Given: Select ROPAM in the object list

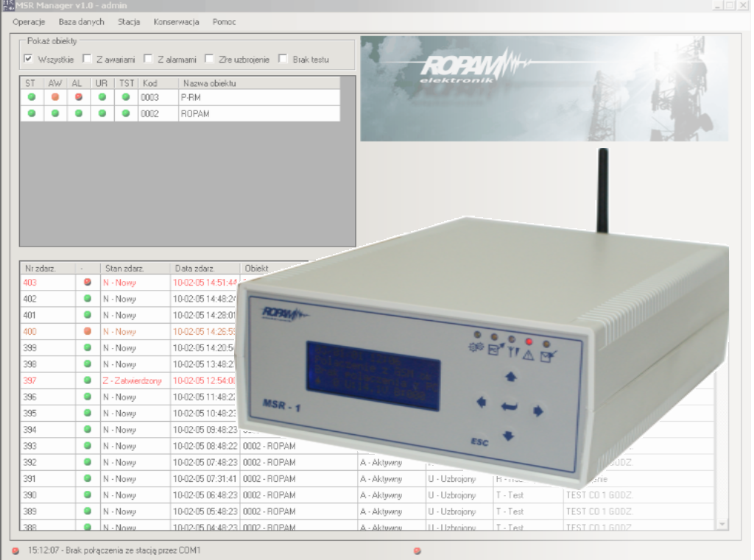Looking at the screenshot, I should [x=194, y=114].
